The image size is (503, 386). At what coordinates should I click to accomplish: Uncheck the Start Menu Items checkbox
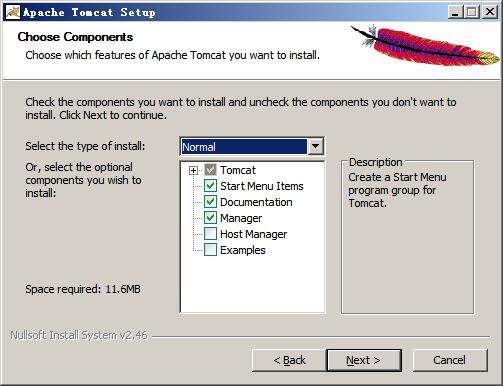210,186
